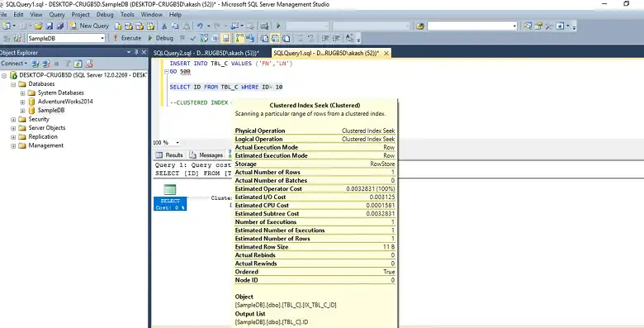Click the Find in Files icon

[420, 26]
